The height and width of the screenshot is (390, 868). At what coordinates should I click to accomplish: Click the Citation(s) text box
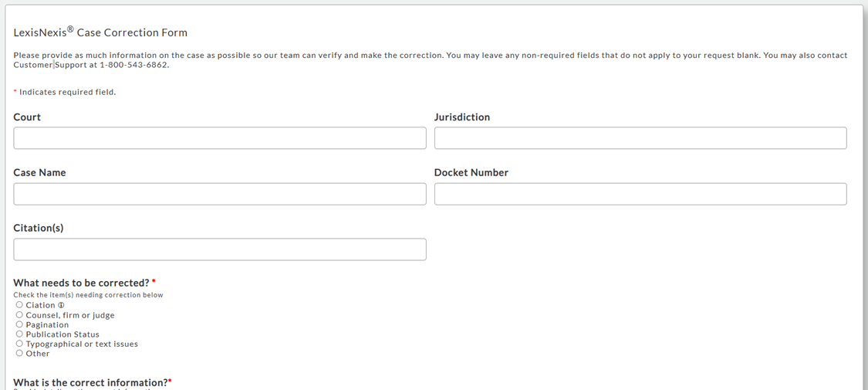[x=220, y=249]
